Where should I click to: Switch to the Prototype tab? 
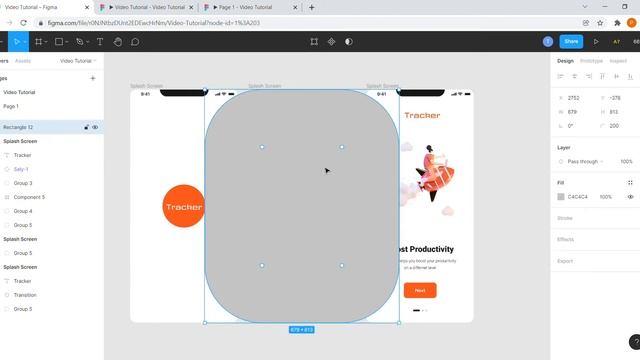point(591,61)
